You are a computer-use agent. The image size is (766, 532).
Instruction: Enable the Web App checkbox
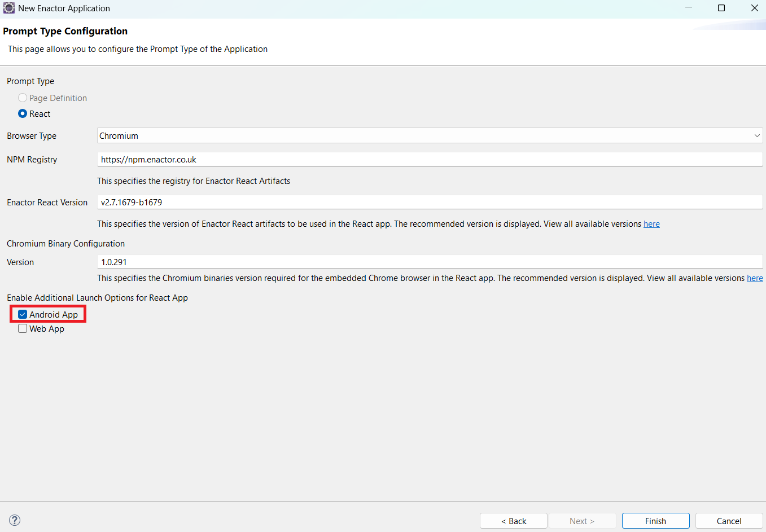[23, 328]
